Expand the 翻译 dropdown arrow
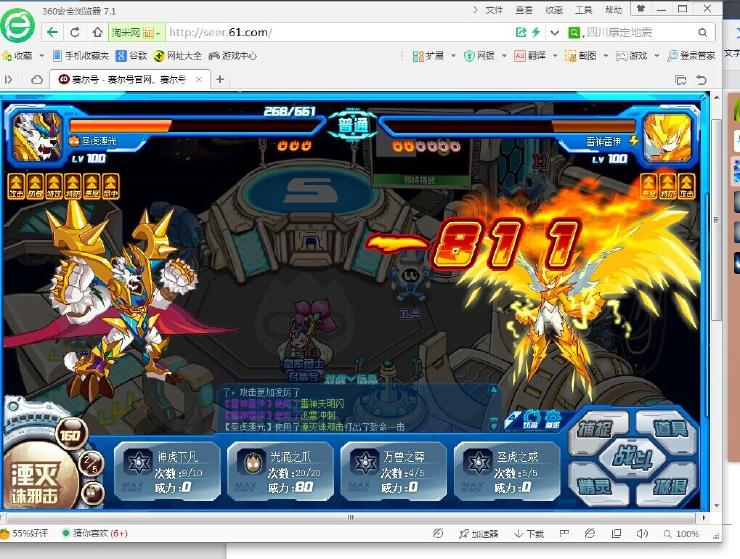Image resolution: width=740 pixels, height=559 pixels. click(555, 56)
